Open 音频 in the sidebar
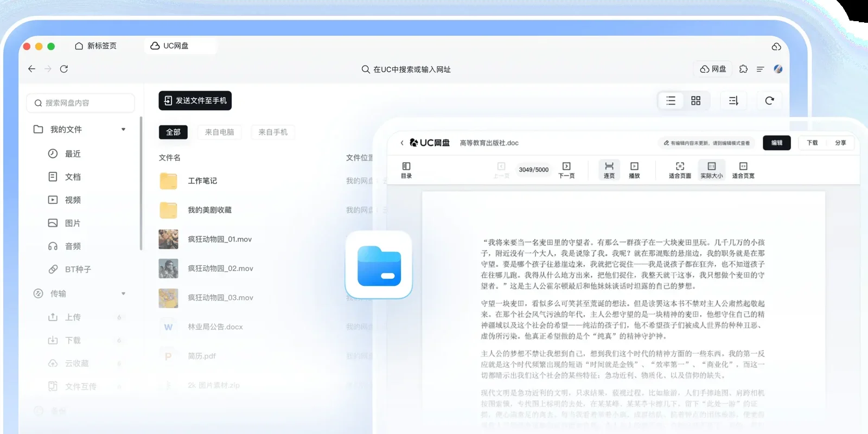The width and height of the screenshot is (868, 434). coord(65,246)
